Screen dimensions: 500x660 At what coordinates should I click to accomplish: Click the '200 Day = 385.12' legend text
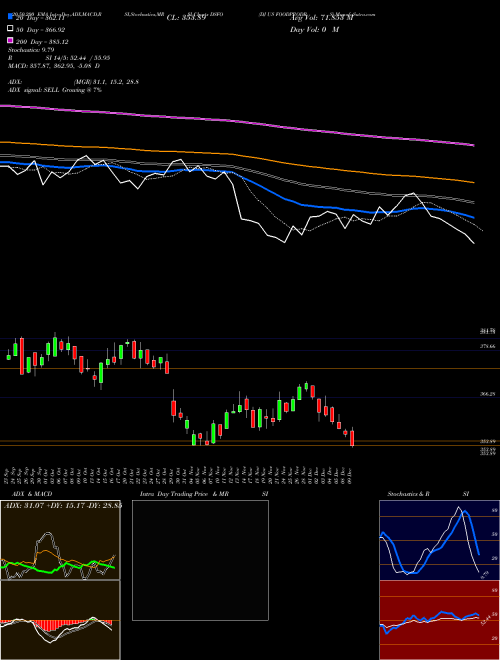42,42
